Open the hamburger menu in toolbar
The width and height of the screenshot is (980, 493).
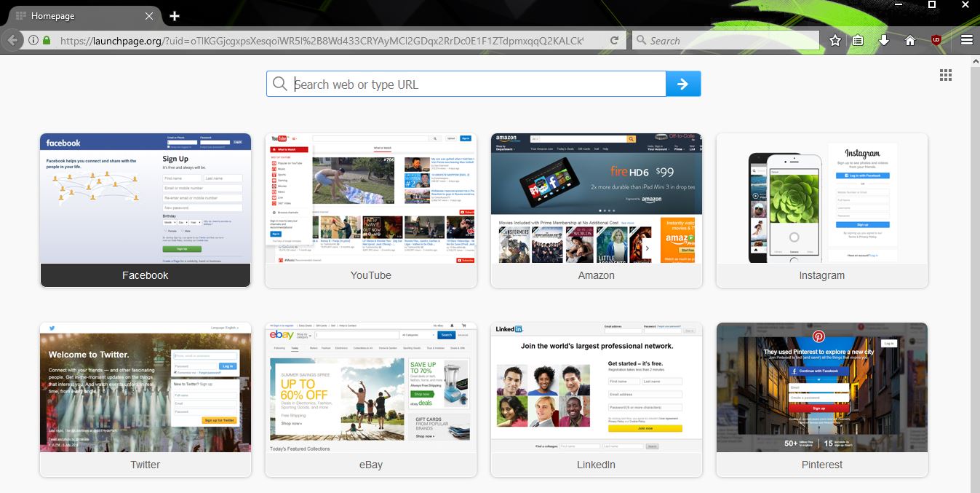pos(966,41)
